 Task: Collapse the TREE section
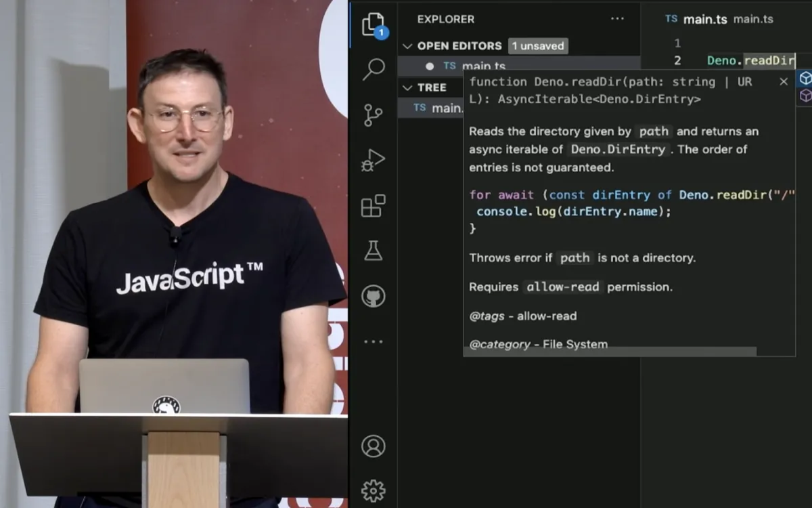click(x=407, y=87)
